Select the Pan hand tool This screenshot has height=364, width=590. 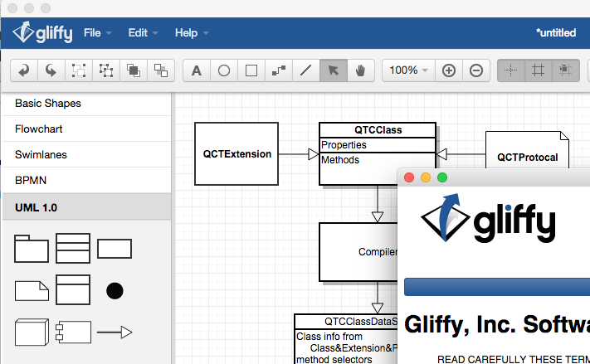[360, 70]
